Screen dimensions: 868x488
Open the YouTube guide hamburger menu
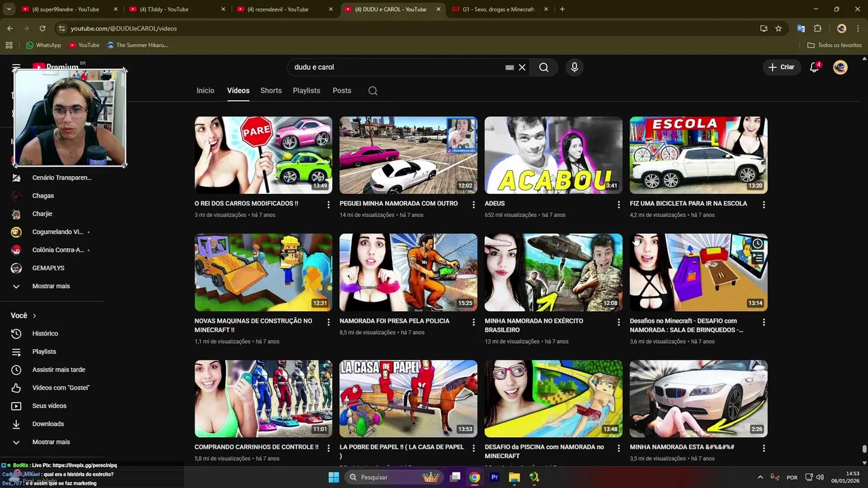[x=16, y=67]
